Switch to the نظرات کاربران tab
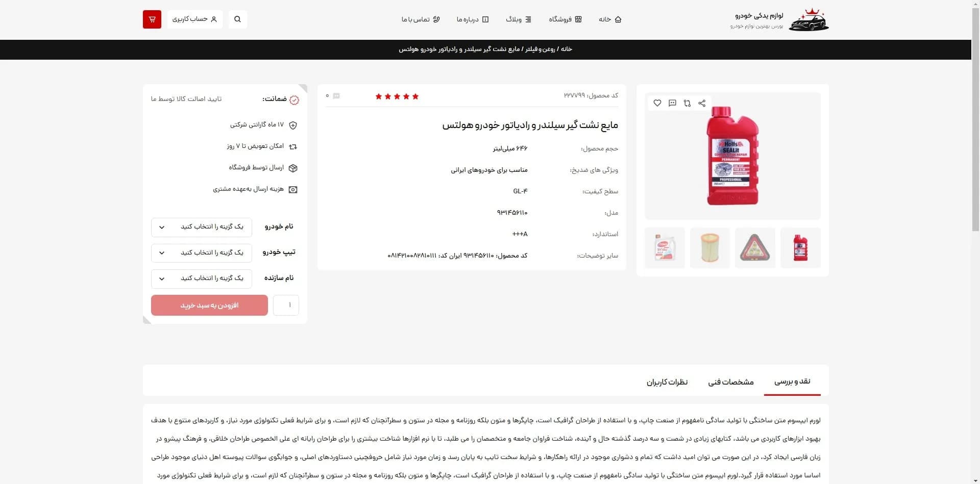Viewport: 980px width, 484px height. 667,382
